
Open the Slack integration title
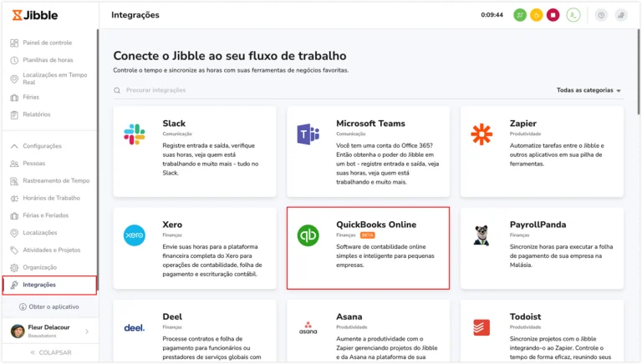[174, 123]
